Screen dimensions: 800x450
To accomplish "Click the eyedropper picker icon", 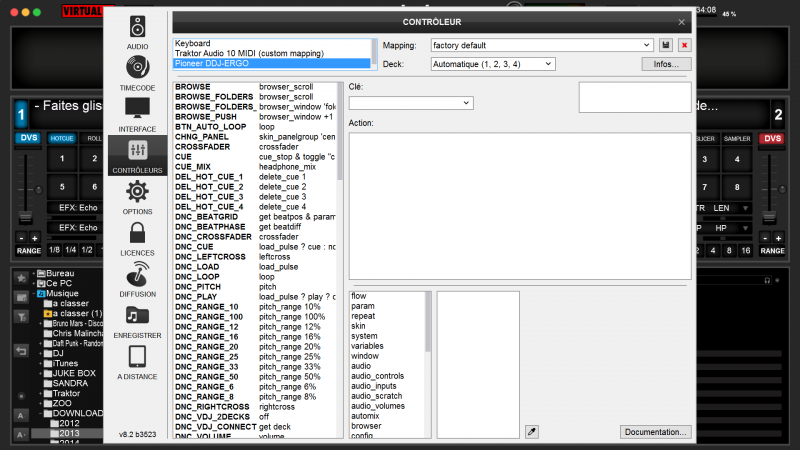I will pyautogui.click(x=532, y=431).
